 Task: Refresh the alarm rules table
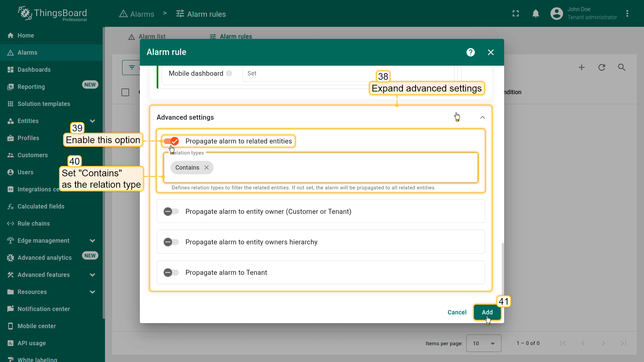pos(602,67)
